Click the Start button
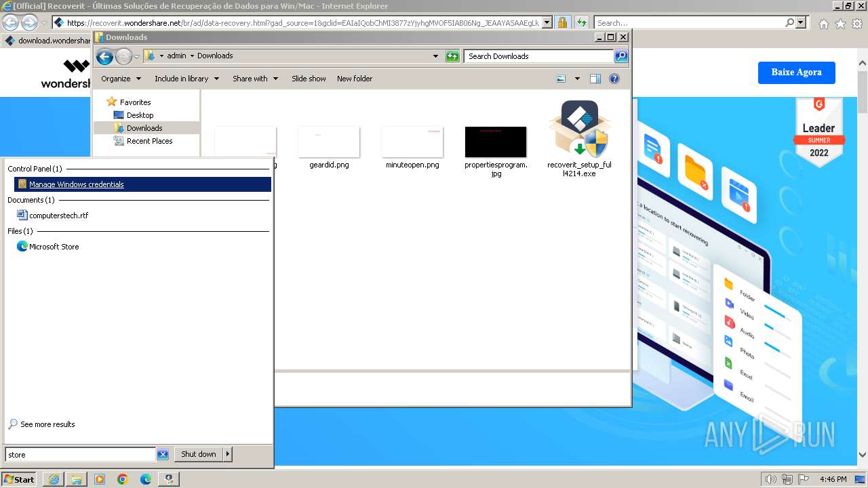Screen dimensions: 868x488 (19, 479)
